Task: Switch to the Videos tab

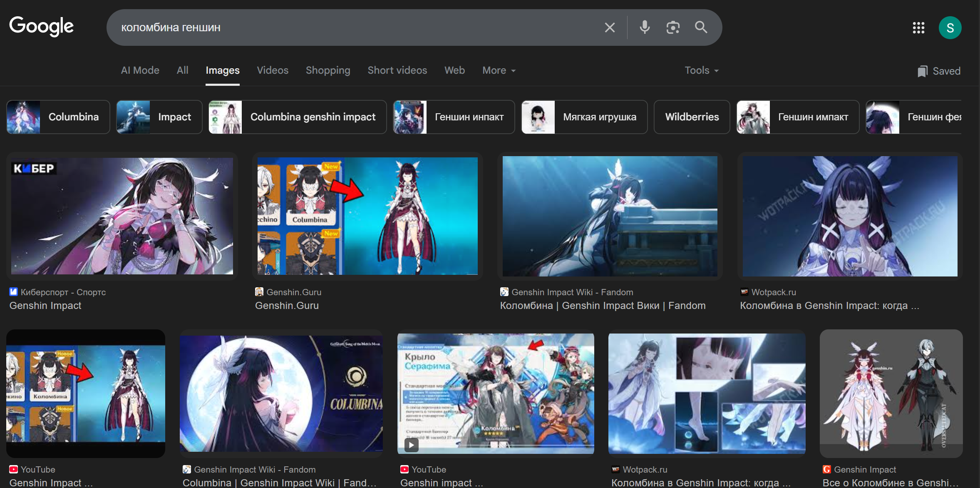Action: [x=273, y=70]
